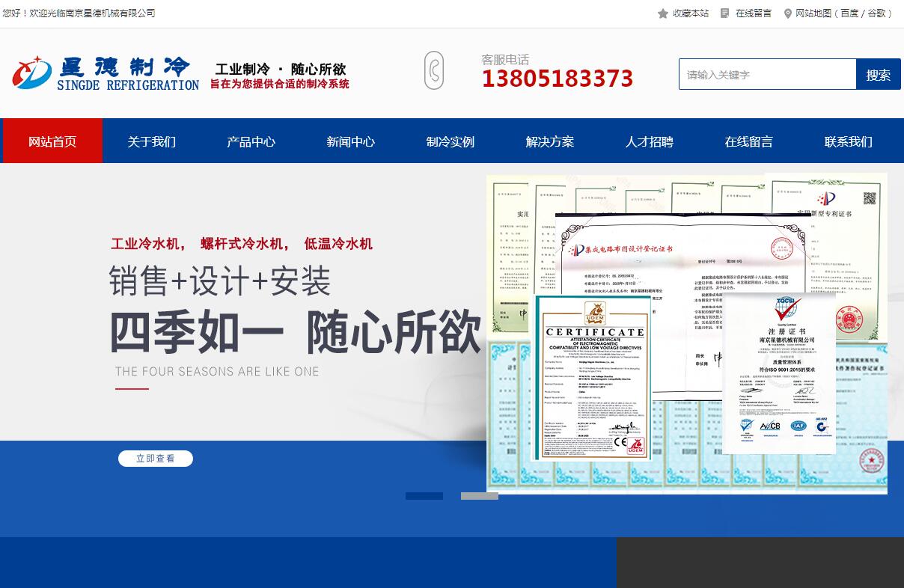Screen dimensions: 904x588
Task: Open the 新闻中心 menu item
Action: (x=351, y=141)
